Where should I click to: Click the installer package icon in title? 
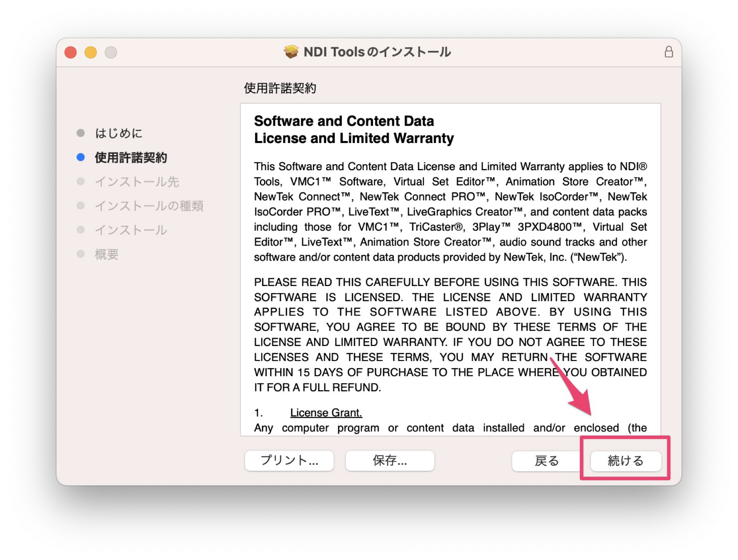coord(291,52)
